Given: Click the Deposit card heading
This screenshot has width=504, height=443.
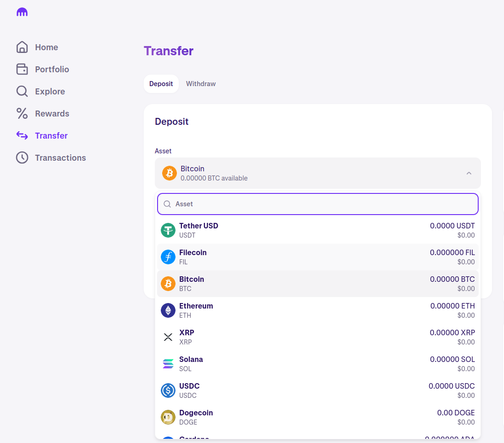Looking at the screenshot, I should point(172,122).
